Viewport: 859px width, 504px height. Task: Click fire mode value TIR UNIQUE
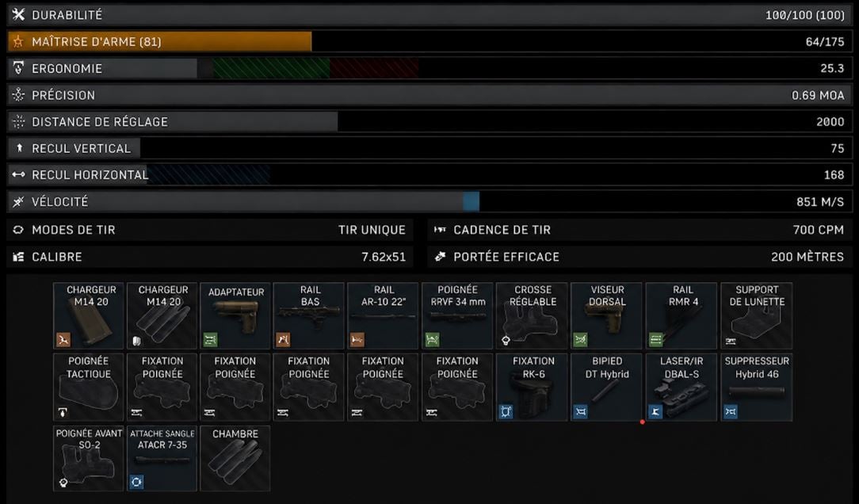pyautogui.click(x=372, y=230)
